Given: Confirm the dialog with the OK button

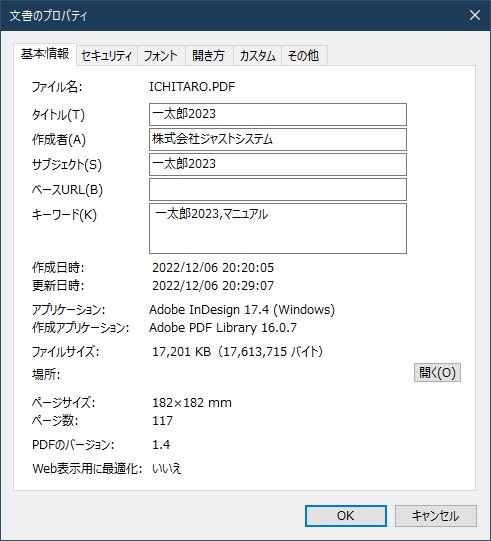Looking at the screenshot, I should pyautogui.click(x=346, y=516).
